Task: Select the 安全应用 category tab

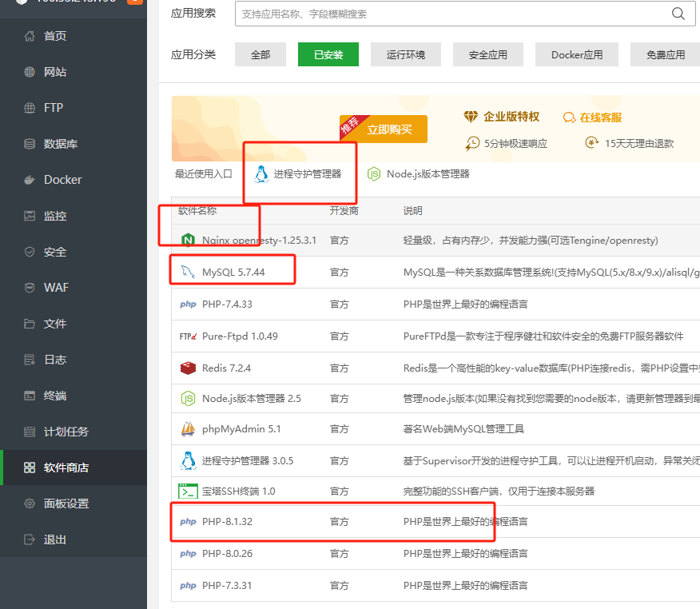Action: pos(488,54)
